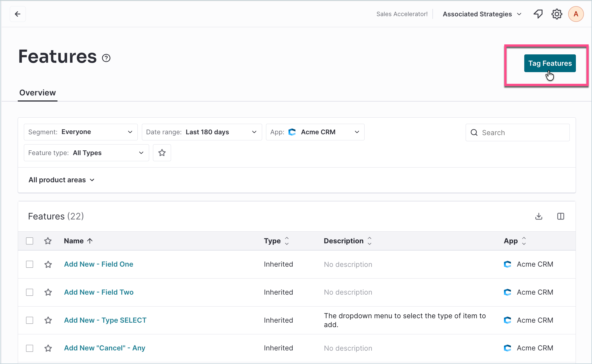The image size is (592, 364).
Task: Click the star in the table header
Action: (x=48, y=241)
